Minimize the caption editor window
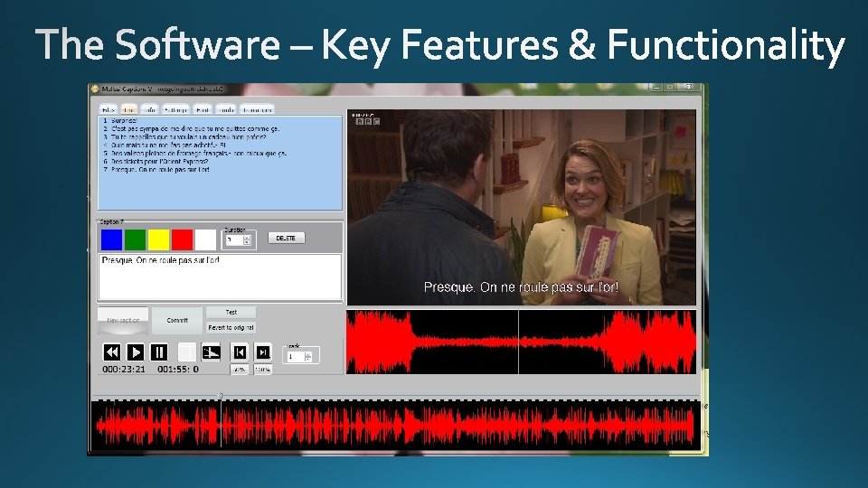Screen dimensions: 868x488 (x=656, y=88)
